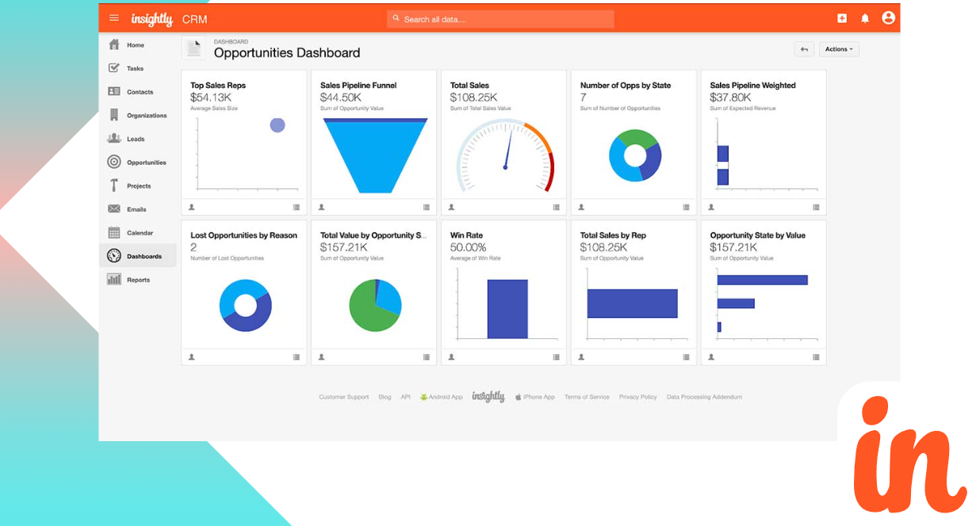Click the Number of Opps by State donut

coord(635,156)
